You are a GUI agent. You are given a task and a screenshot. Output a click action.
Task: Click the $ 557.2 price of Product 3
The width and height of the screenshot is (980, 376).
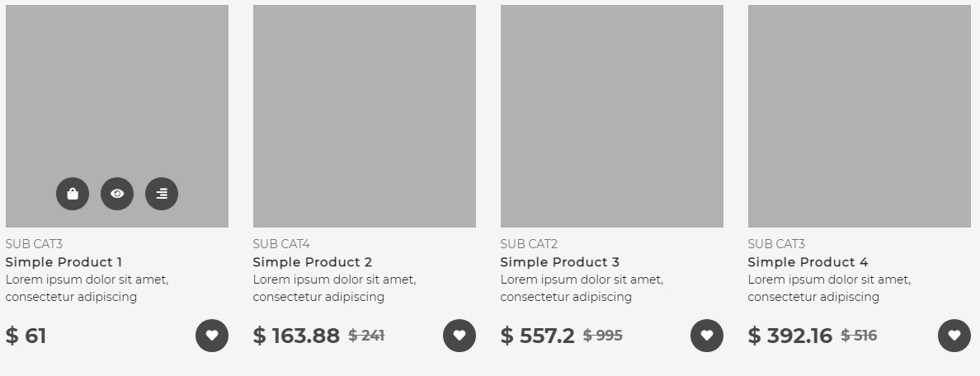click(538, 336)
